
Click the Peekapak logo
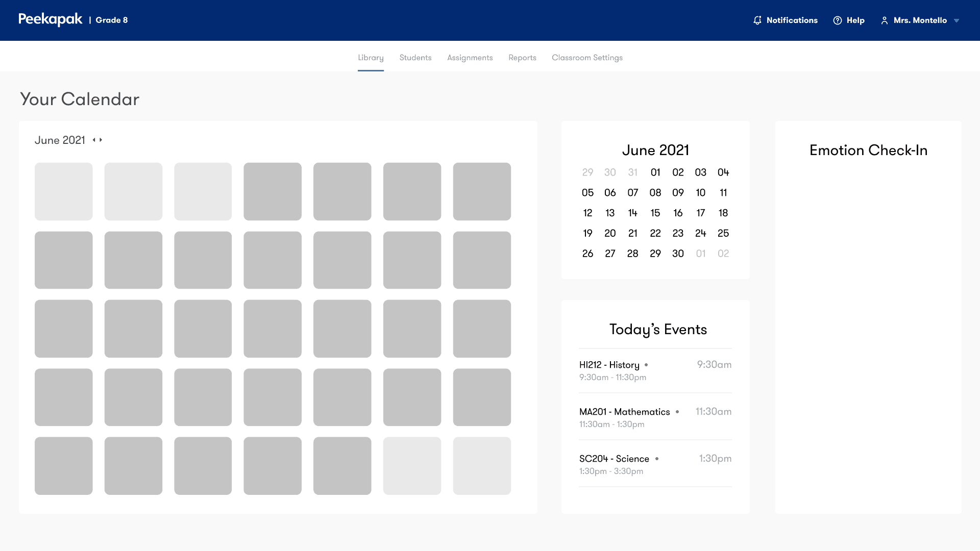click(50, 19)
